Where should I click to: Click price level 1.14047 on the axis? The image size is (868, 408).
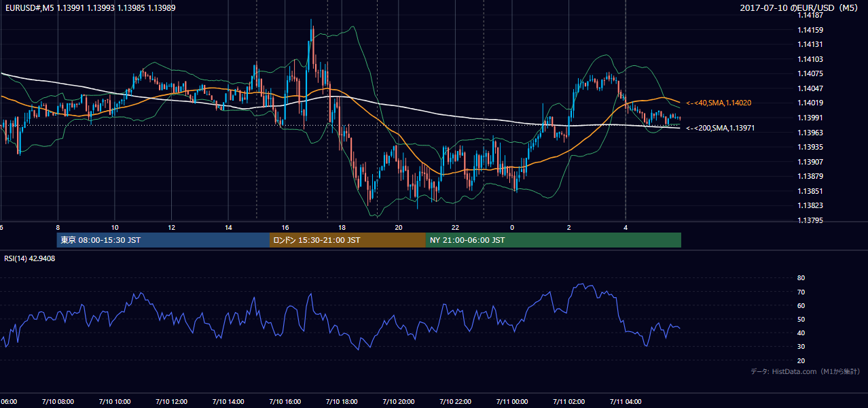[810, 88]
